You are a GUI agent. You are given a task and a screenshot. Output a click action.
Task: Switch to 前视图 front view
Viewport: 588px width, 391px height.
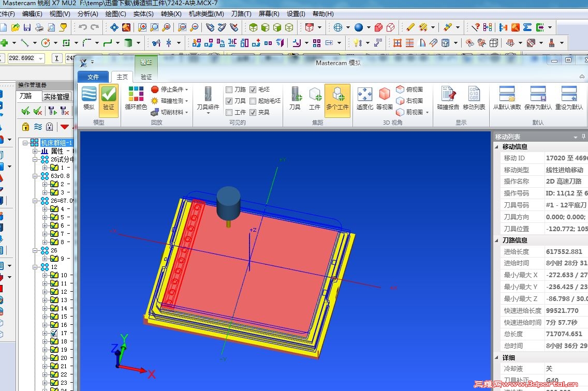(x=410, y=112)
